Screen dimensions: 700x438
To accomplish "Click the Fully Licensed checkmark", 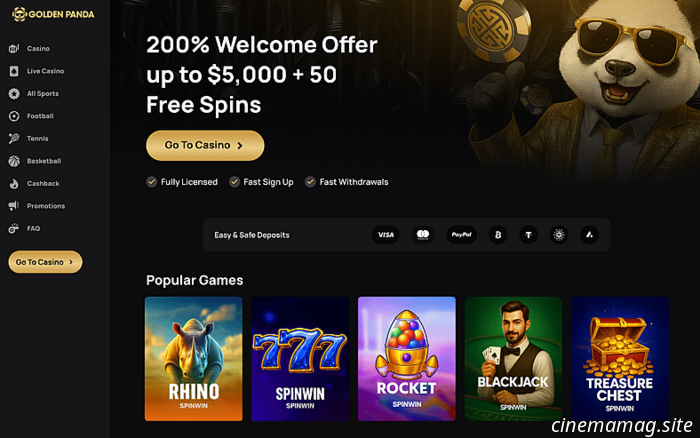I will coord(151,182).
